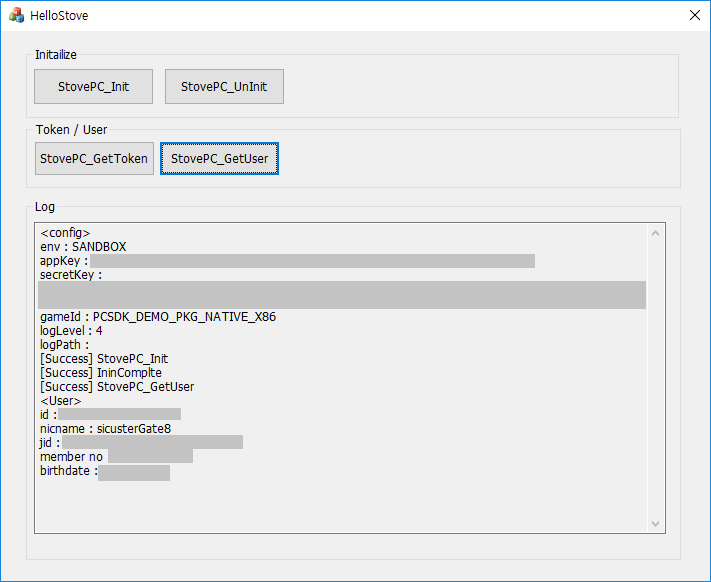Click the '<config>' line in the log
Image resolution: width=711 pixels, height=582 pixels.
pos(65,233)
